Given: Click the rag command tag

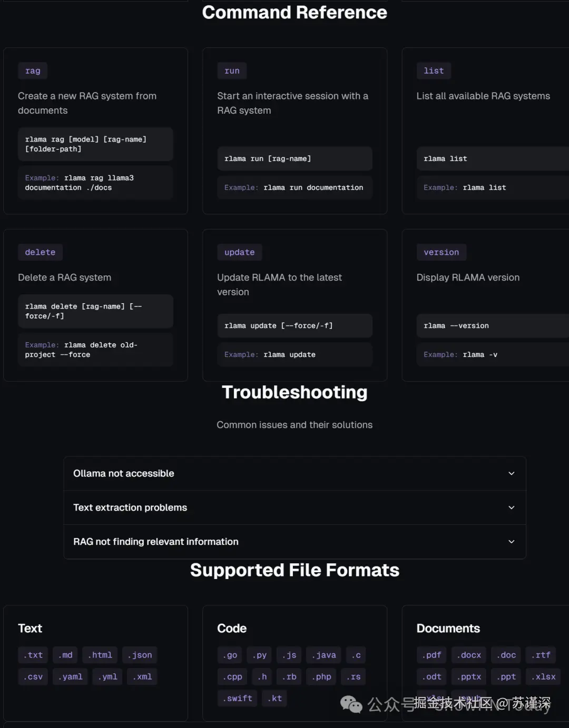Looking at the screenshot, I should pyautogui.click(x=33, y=71).
